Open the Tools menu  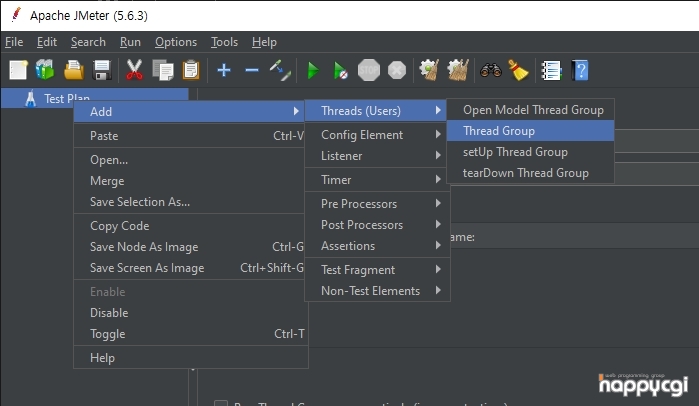[224, 42]
